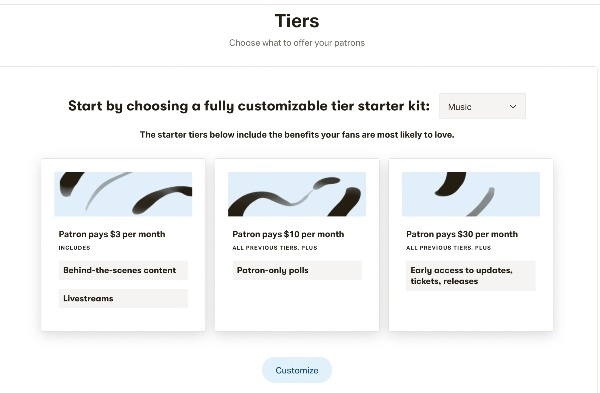The height and width of the screenshot is (393, 600).
Task: Click the Livestreams benefit
Action: (123, 298)
